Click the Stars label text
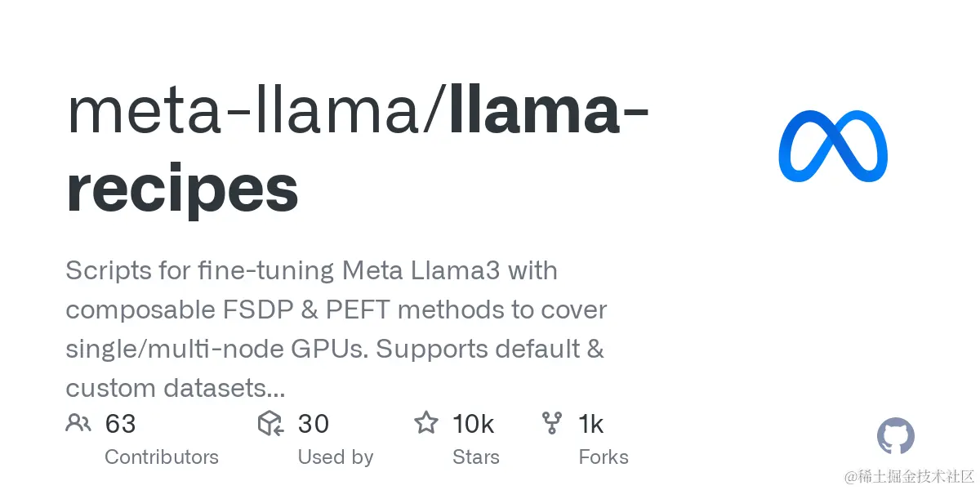The width and height of the screenshot is (980, 490). pos(476,457)
